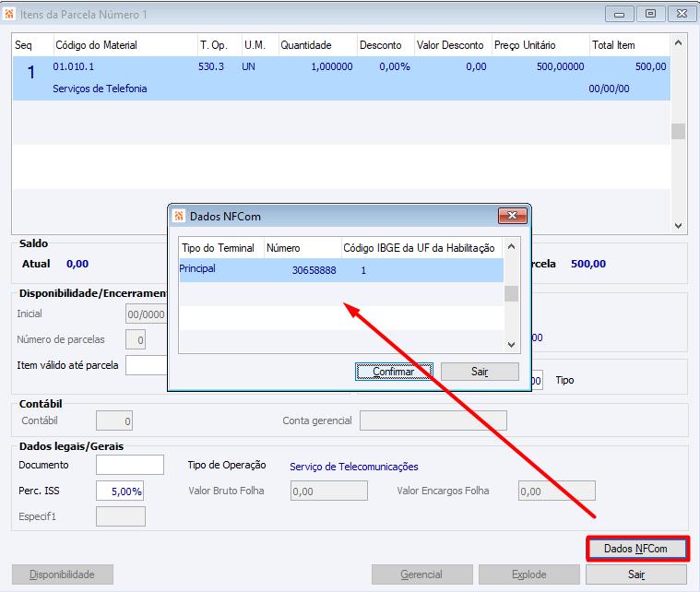This screenshot has width=700, height=592.
Task: Click the items grid scroll up arrow
Action: [x=678, y=42]
